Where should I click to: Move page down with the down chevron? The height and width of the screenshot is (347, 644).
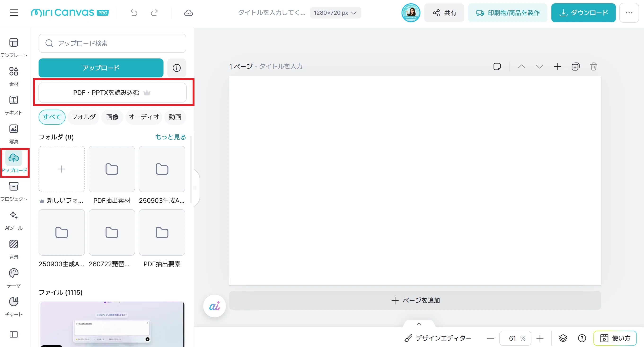click(x=539, y=67)
